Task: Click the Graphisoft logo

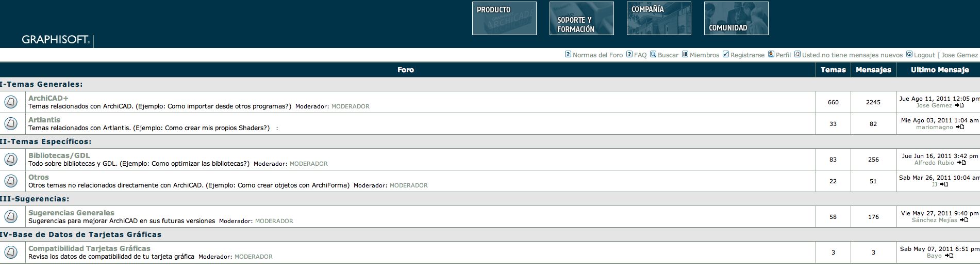Action: coord(56,40)
